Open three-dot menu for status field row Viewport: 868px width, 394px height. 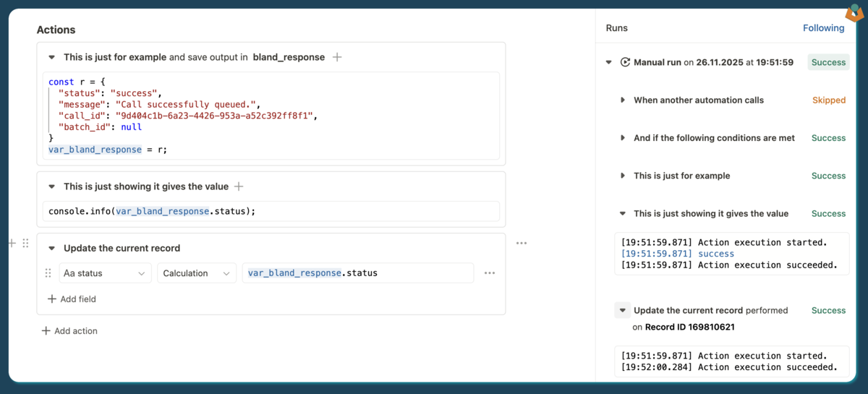[x=490, y=273]
